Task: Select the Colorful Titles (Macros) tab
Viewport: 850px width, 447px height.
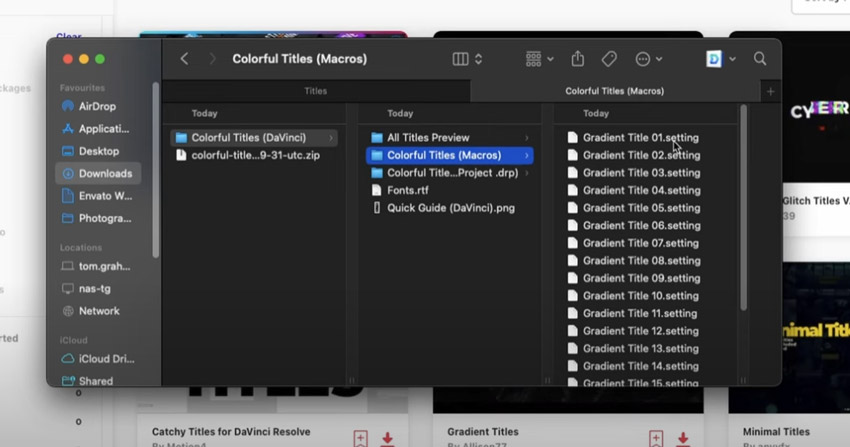Action: pyautogui.click(x=615, y=91)
